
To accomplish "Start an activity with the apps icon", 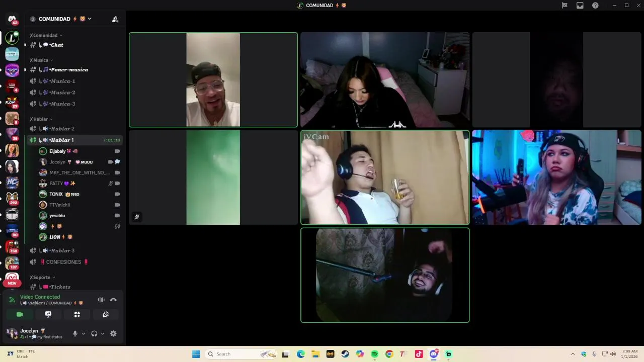I will pyautogui.click(x=77, y=314).
